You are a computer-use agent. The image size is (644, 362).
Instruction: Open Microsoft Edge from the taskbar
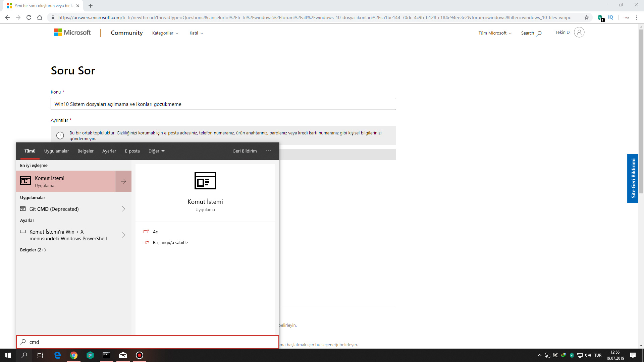57,355
